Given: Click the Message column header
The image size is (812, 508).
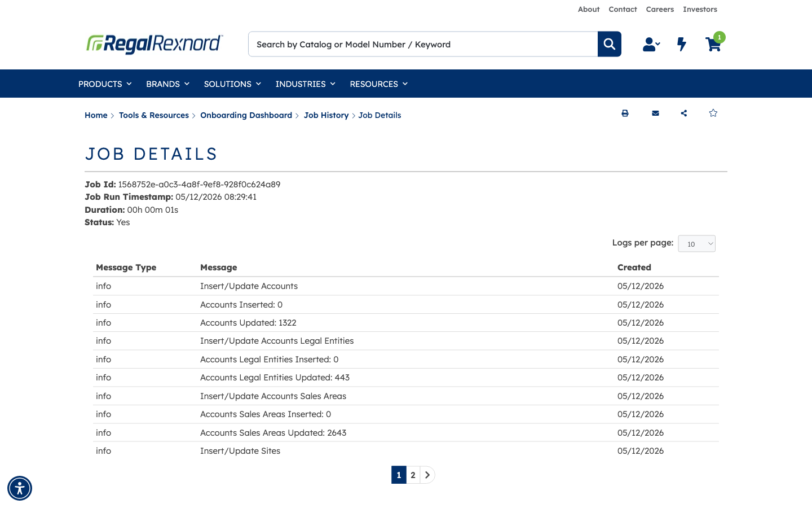Looking at the screenshot, I should [x=219, y=268].
